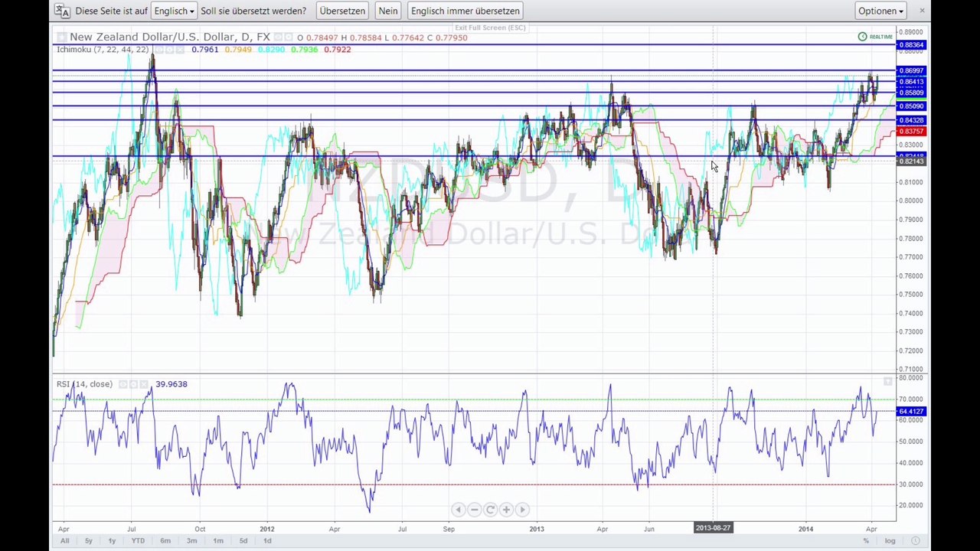980x551 pixels.
Task: Click the RSI value label 64.4127
Action: coord(911,412)
